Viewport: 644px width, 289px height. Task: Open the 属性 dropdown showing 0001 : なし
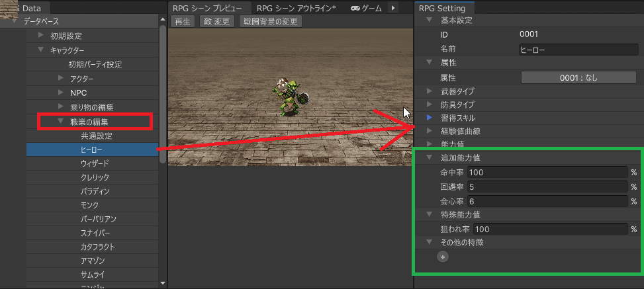tap(578, 77)
